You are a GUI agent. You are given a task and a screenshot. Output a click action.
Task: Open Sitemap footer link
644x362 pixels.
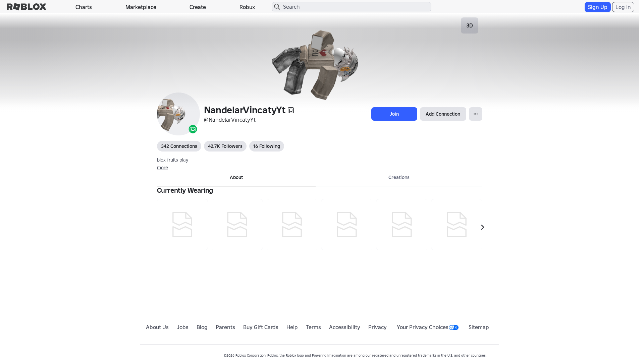(479, 327)
